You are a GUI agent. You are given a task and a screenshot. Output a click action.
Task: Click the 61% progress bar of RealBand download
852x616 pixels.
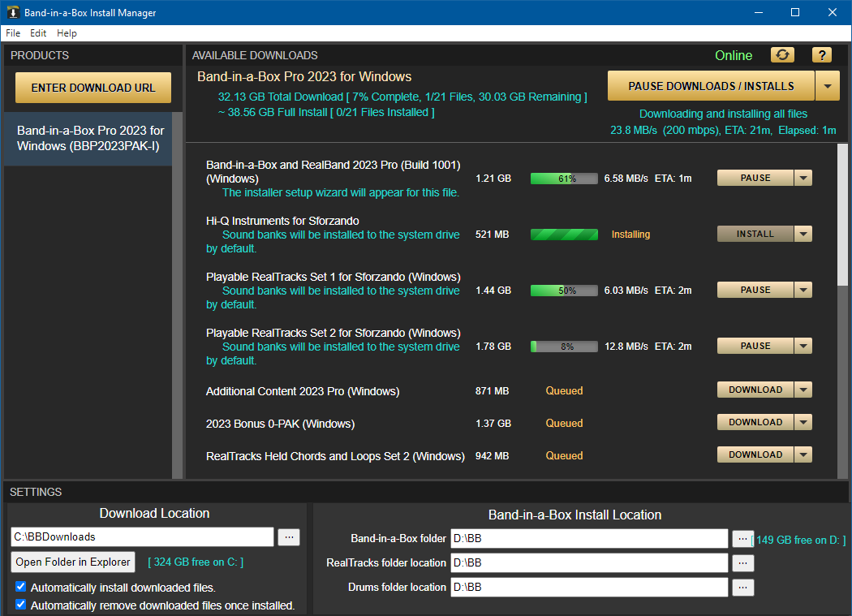[564, 179]
